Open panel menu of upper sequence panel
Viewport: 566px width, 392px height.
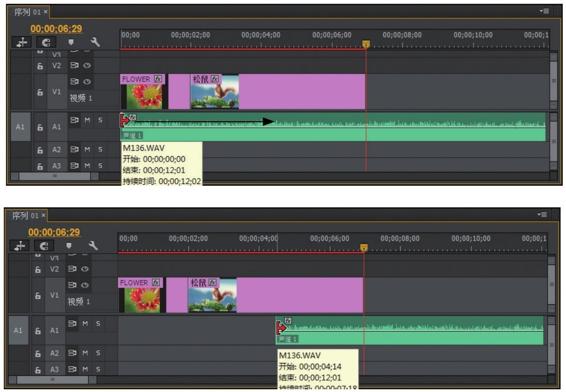[x=545, y=11]
